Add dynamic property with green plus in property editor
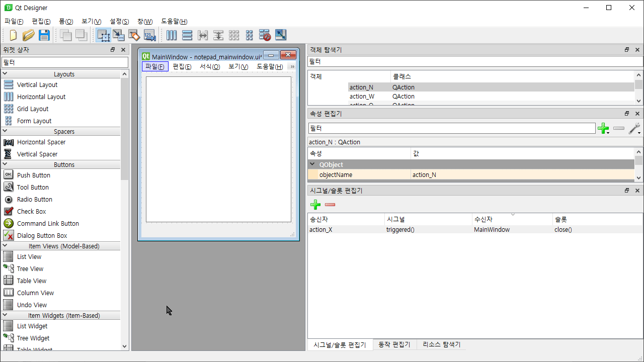Image resolution: width=644 pixels, height=362 pixels. coord(603,129)
